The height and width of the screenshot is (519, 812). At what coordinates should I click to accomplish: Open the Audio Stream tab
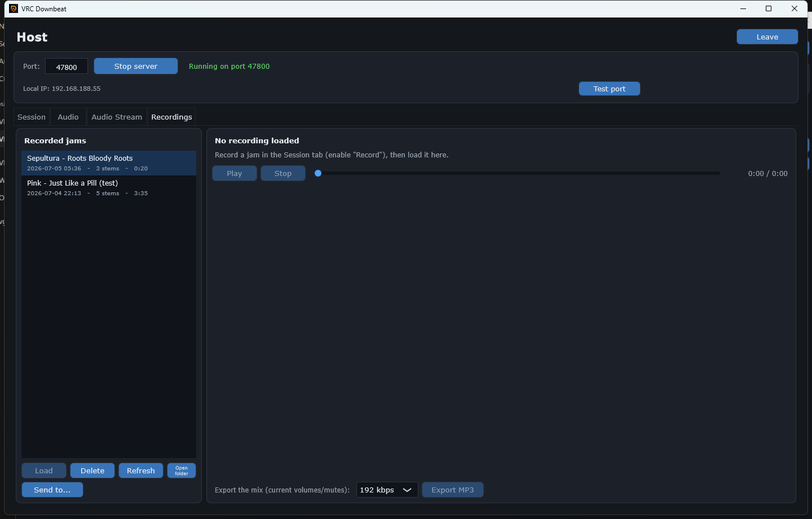[x=117, y=117]
